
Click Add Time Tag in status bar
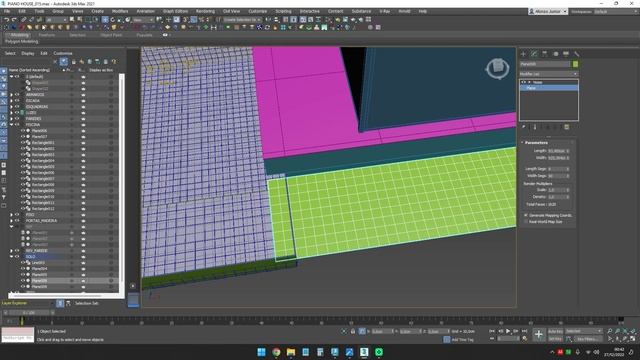[462, 340]
